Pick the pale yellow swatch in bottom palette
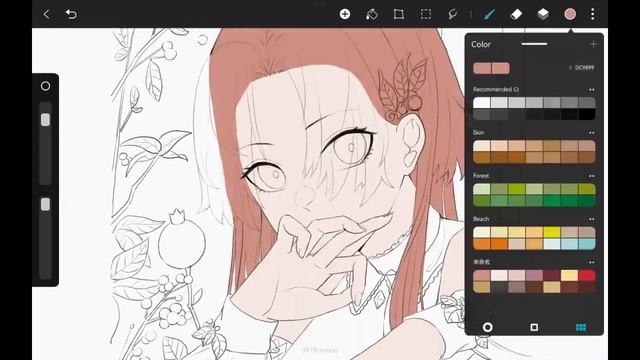 (569, 276)
